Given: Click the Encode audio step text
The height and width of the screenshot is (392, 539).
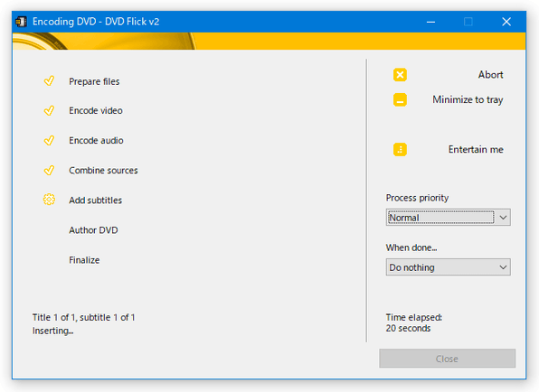Looking at the screenshot, I should 96,140.
